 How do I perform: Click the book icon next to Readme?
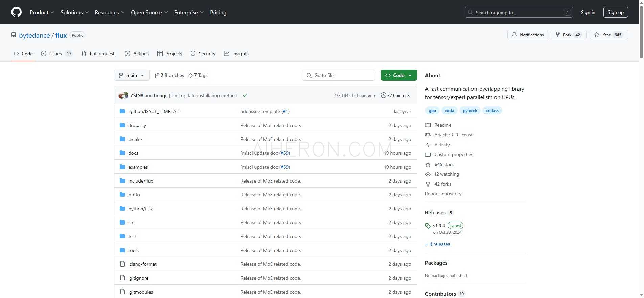coord(428,125)
